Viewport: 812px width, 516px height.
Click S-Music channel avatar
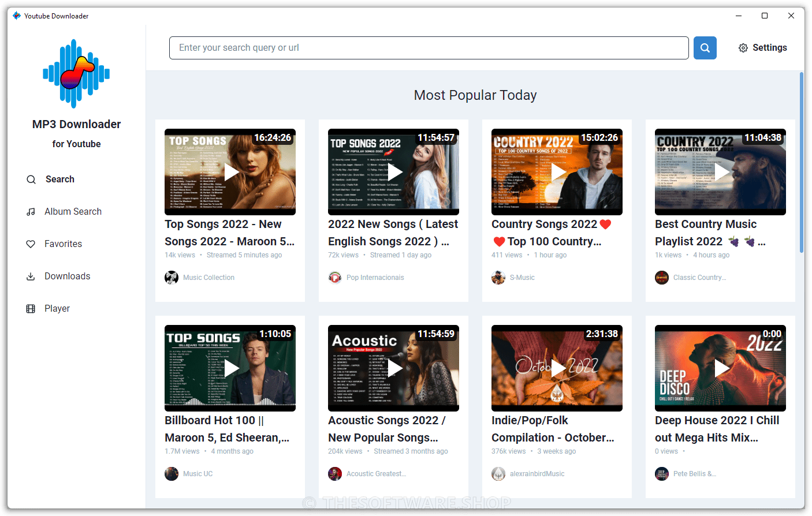498,278
